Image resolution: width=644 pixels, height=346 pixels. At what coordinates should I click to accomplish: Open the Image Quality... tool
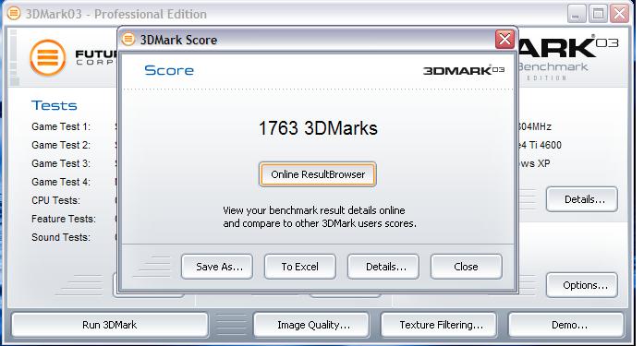[x=311, y=325]
